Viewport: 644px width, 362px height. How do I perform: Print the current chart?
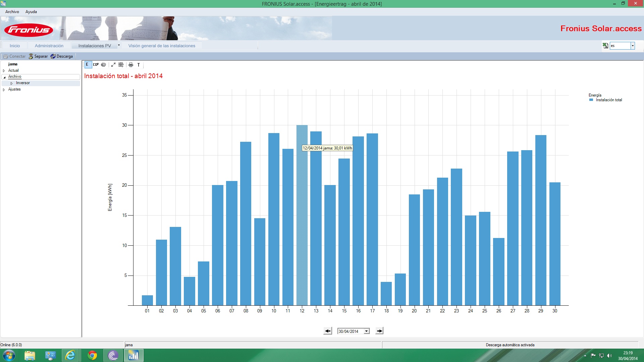click(x=131, y=65)
